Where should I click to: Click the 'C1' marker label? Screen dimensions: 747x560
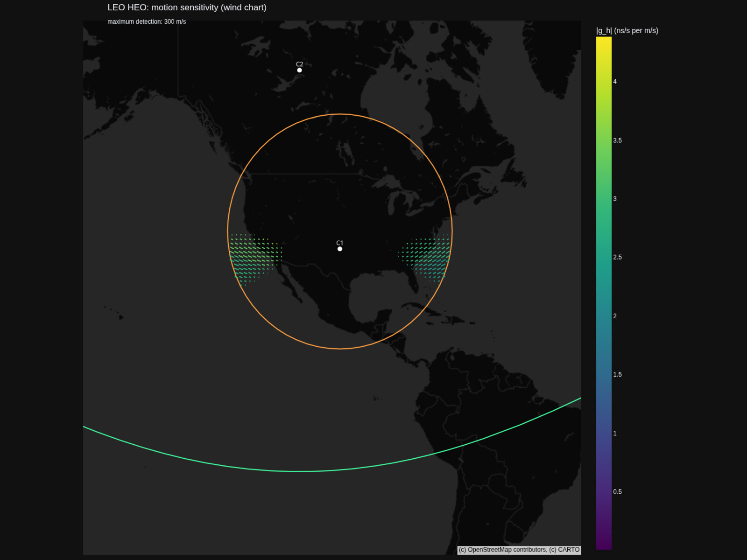tap(339, 243)
